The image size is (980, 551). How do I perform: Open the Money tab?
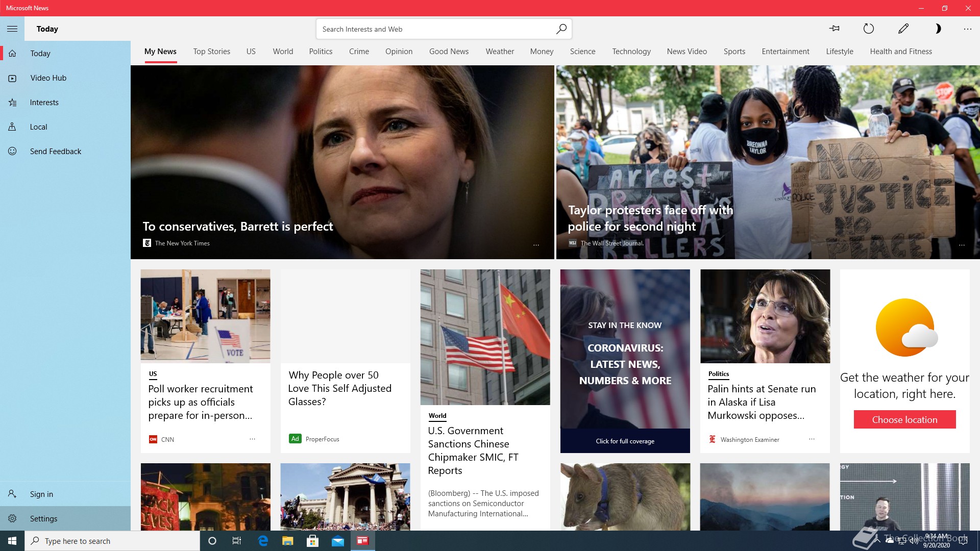(542, 52)
